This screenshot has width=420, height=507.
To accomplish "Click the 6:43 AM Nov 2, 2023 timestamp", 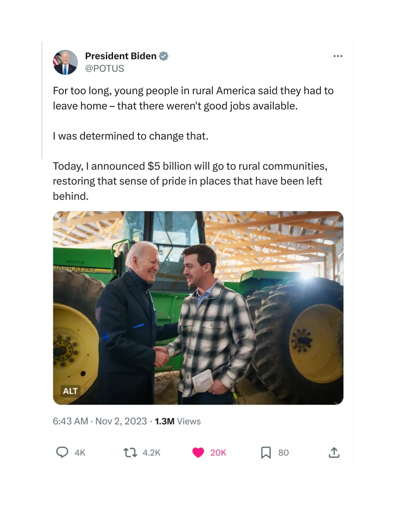I will coord(100,421).
